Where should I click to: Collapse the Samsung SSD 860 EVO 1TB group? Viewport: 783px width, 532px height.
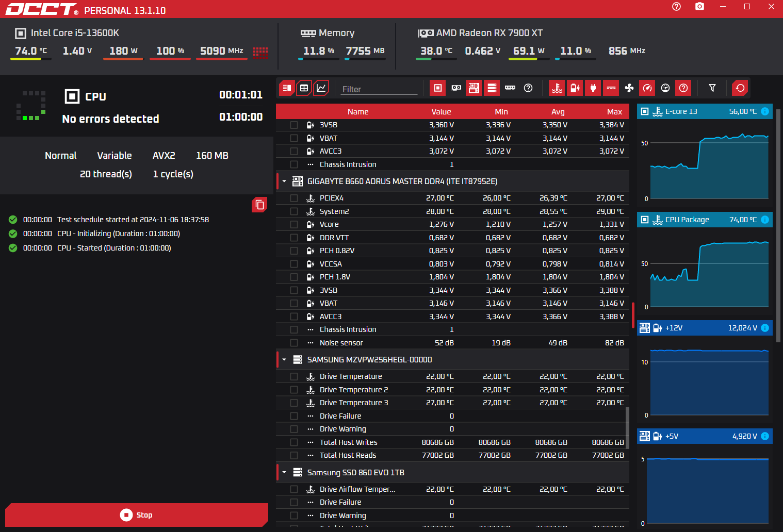pyautogui.click(x=284, y=473)
